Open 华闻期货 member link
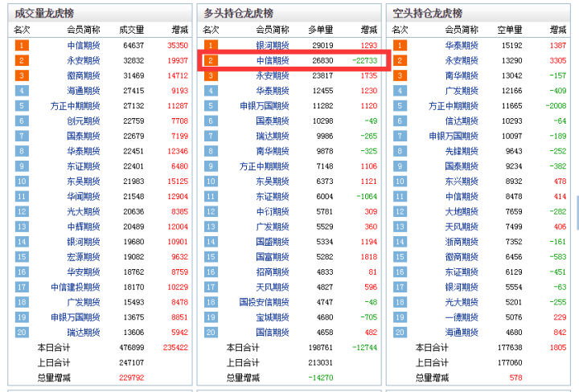The image size is (579, 392). pyautogui.click(x=84, y=196)
